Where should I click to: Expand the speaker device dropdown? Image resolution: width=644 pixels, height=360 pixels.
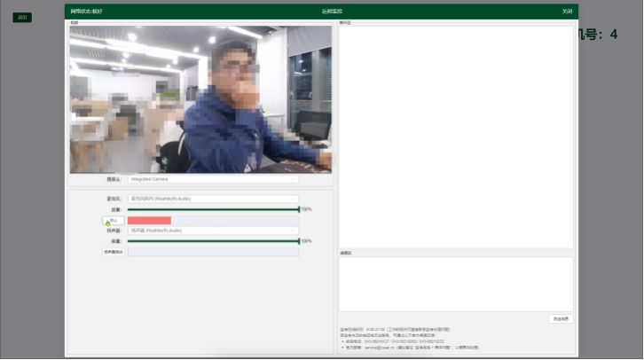[x=213, y=231]
